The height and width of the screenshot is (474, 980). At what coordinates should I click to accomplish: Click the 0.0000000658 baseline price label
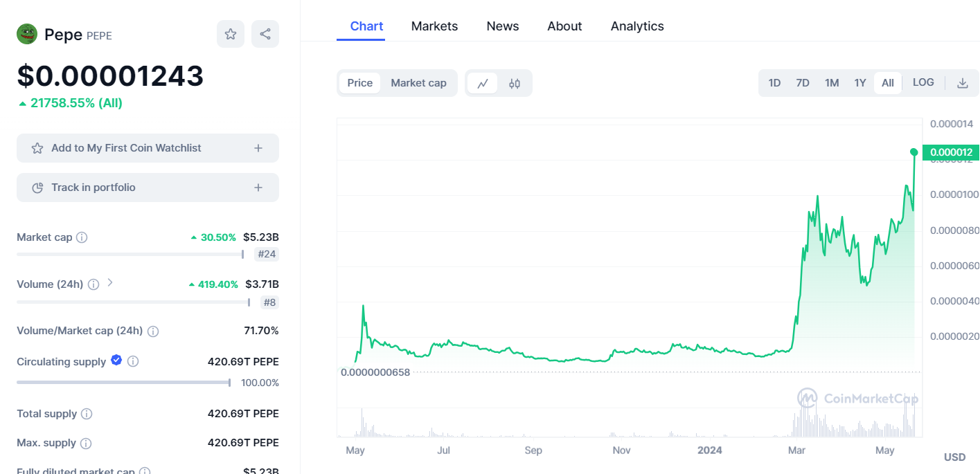[375, 372]
